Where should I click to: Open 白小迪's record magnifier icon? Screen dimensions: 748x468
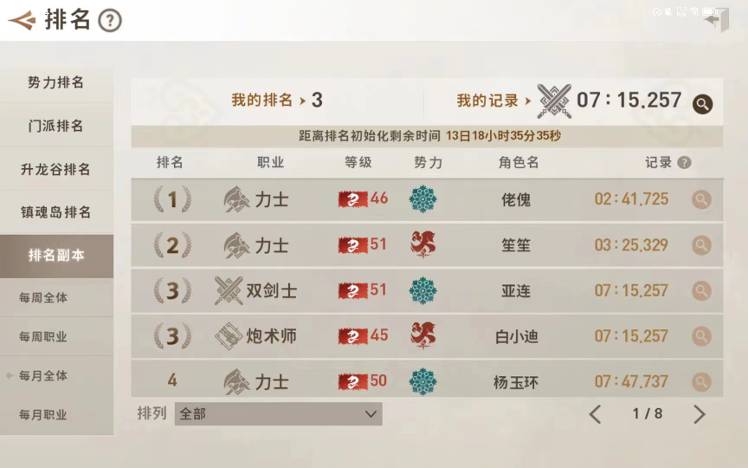702,336
